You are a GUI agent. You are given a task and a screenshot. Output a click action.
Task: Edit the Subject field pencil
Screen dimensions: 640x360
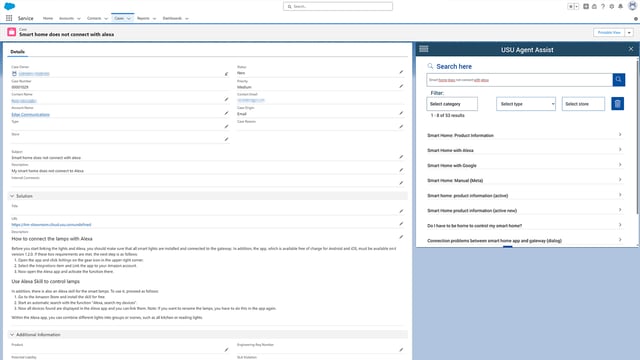tap(401, 157)
